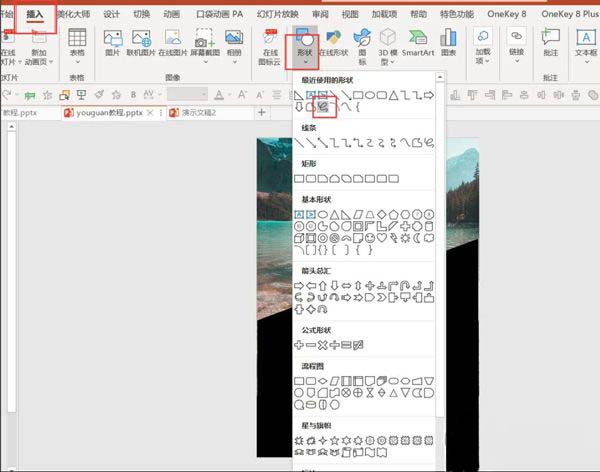Open the 美化大师 ribbon tab
This screenshot has width=600, height=472.
coord(74,15)
